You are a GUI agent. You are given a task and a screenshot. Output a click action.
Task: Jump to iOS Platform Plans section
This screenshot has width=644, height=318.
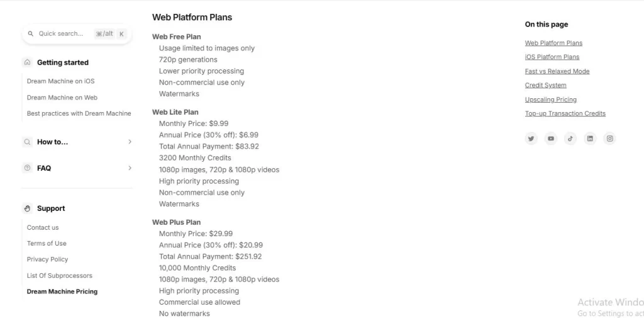click(x=552, y=57)
